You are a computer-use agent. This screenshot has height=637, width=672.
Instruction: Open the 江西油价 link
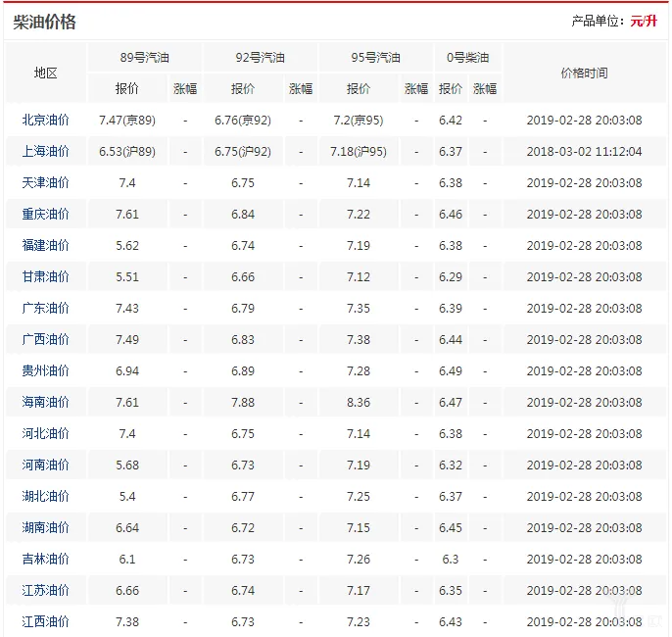pyautogui.click(x=45, y=621)
